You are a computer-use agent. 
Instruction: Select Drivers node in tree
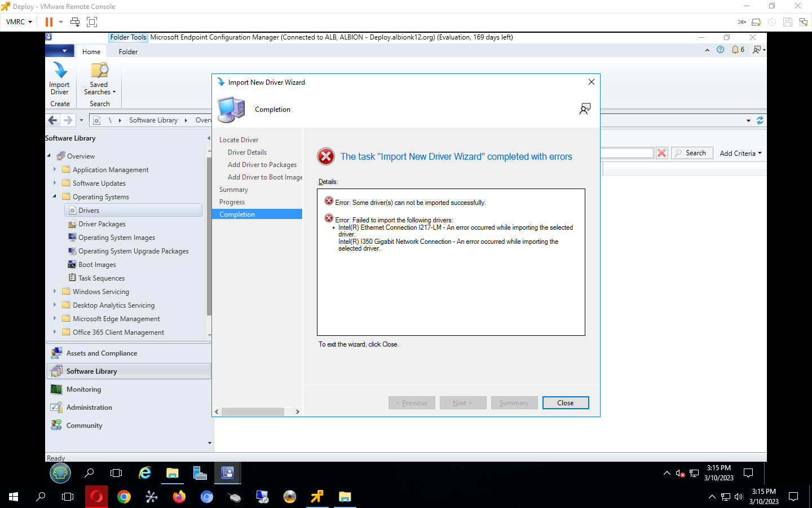(x=134, y=211)
